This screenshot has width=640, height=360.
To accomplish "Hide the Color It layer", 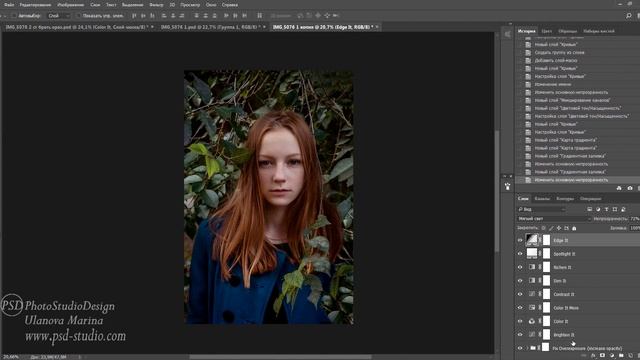I will [520, 321].
